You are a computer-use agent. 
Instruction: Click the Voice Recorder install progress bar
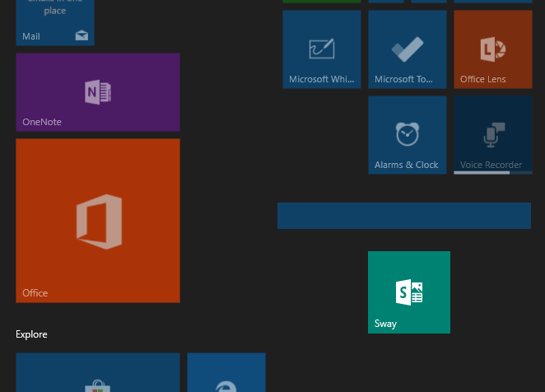pyautogui.click(x=493, y=172)
